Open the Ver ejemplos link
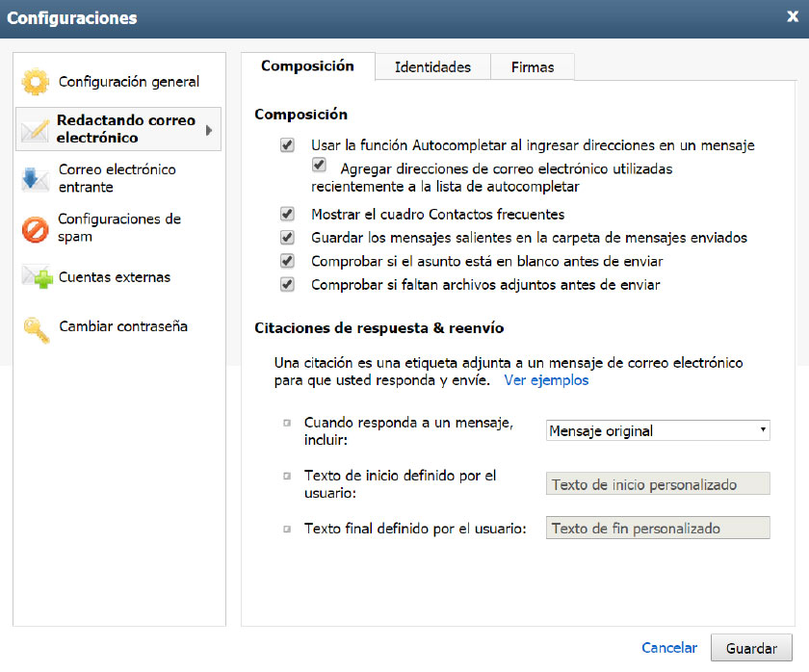The image size is (809, 672). pyautogui.click(x=546, y=380)
